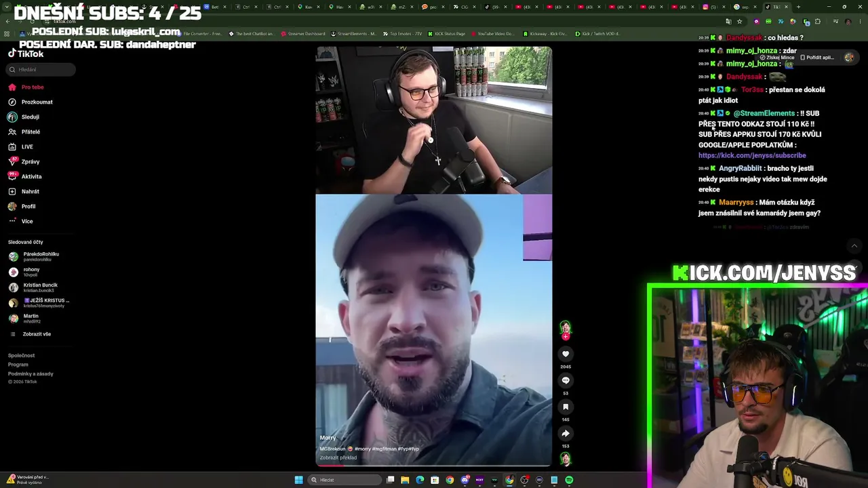
Task: Open Podmínky a zásady footer link
Action: 31,373
